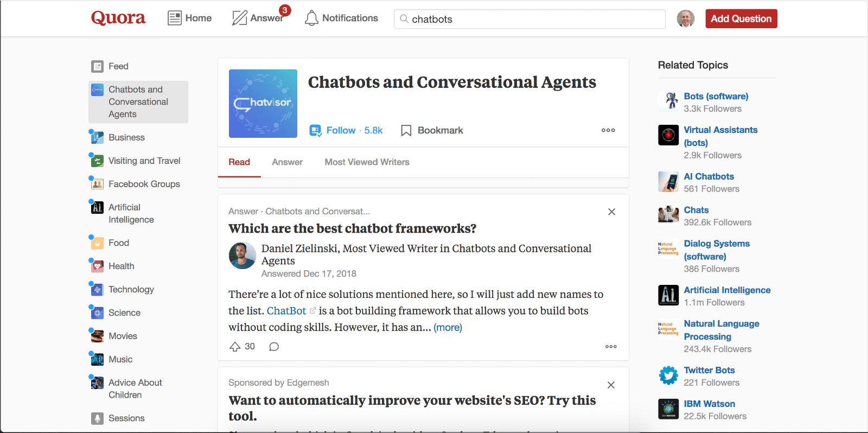Open Twitter Bots related topic
868x433 pixels.
pyautogui.click(x=710, y=370)
